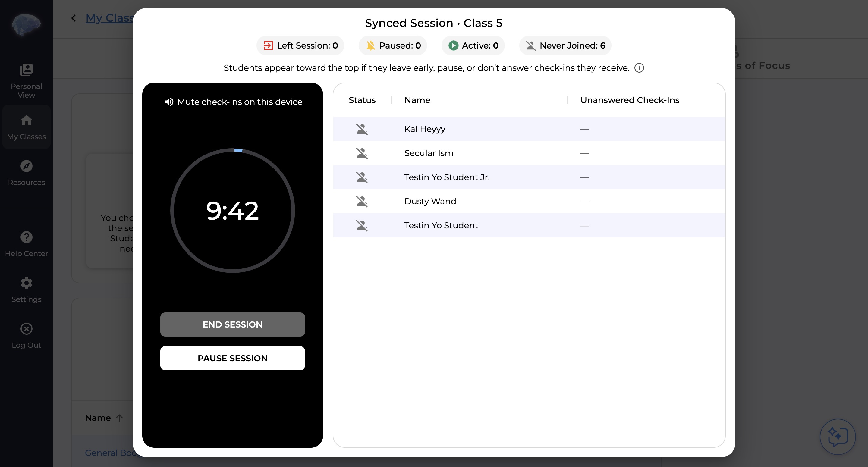Select the Testin Yo Student name cell
The image size is (868, 467).
point(441,225)
